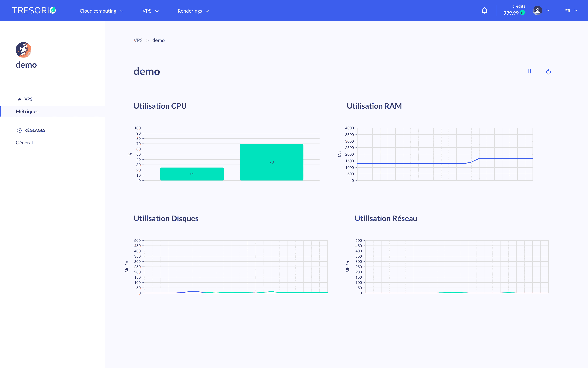Screen dimensions: 588x368
Task: Click the Tresorio logo
Action: (34, 11)
